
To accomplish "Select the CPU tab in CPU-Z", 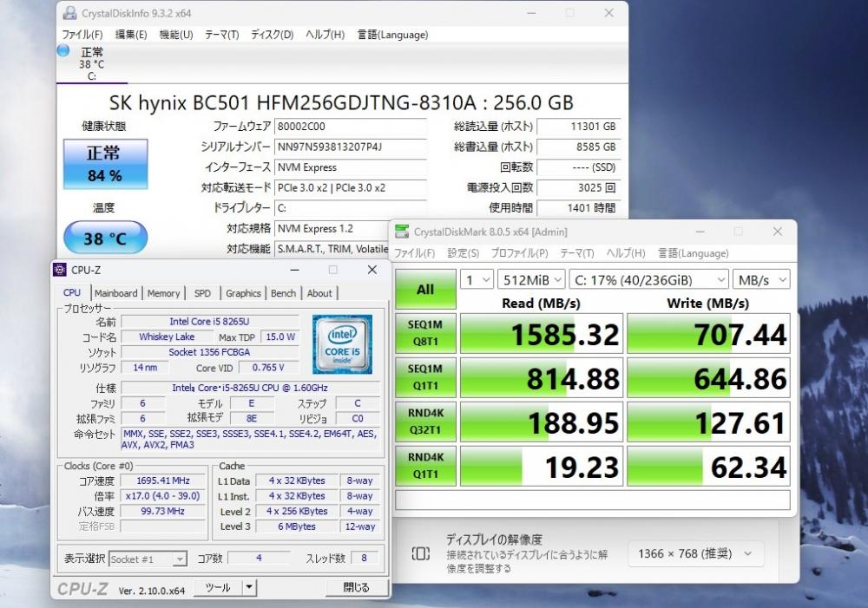I will [x=72, y=292].
